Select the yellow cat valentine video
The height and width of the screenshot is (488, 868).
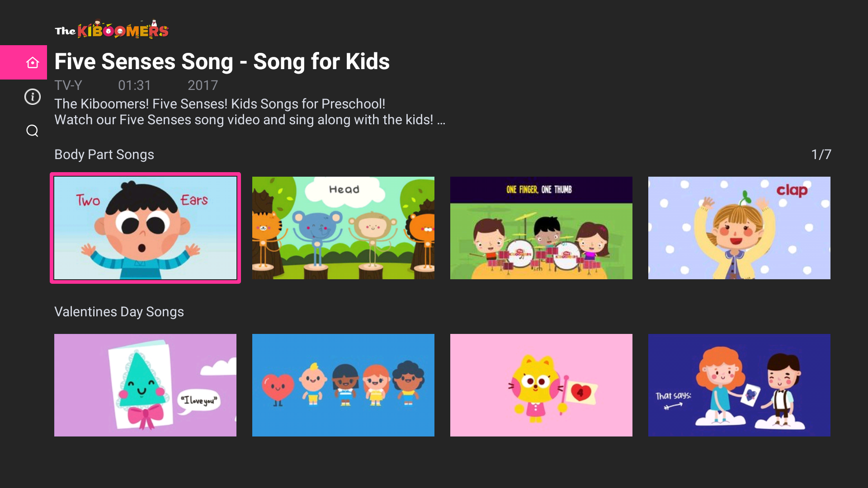[x=541, y=385]
